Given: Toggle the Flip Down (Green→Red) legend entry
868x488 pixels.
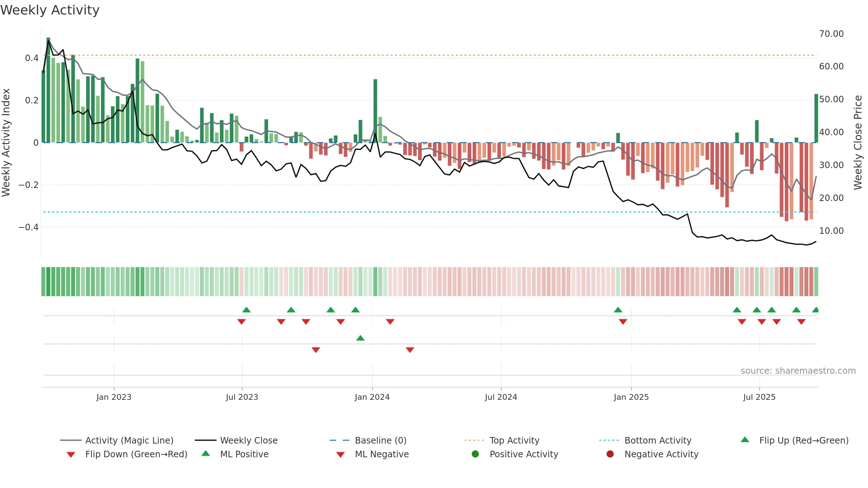Looking at the screenshot, I should [x=127, y=454].
